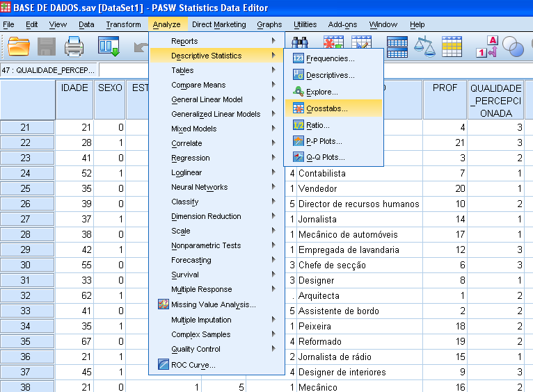Open the Graphs menu

269,24
